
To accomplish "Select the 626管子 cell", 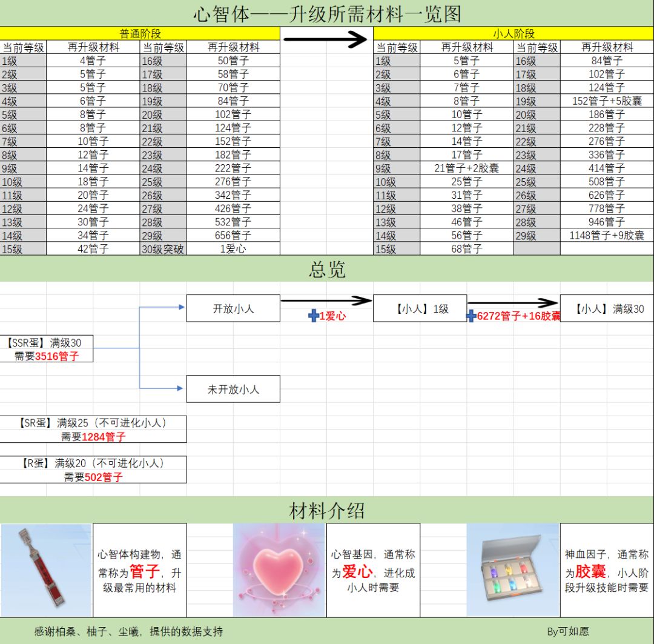I will coord(607,195).
